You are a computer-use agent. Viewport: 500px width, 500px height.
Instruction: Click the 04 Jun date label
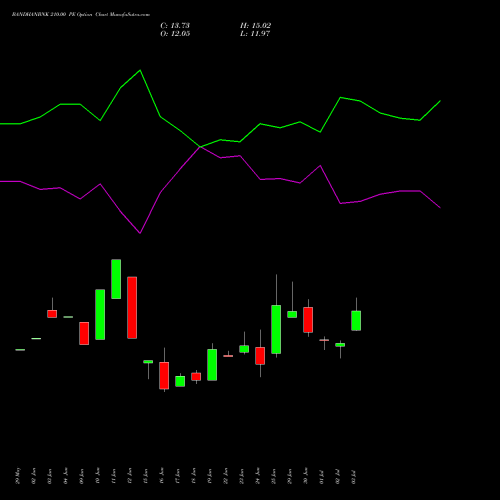(x=66, y=476)
